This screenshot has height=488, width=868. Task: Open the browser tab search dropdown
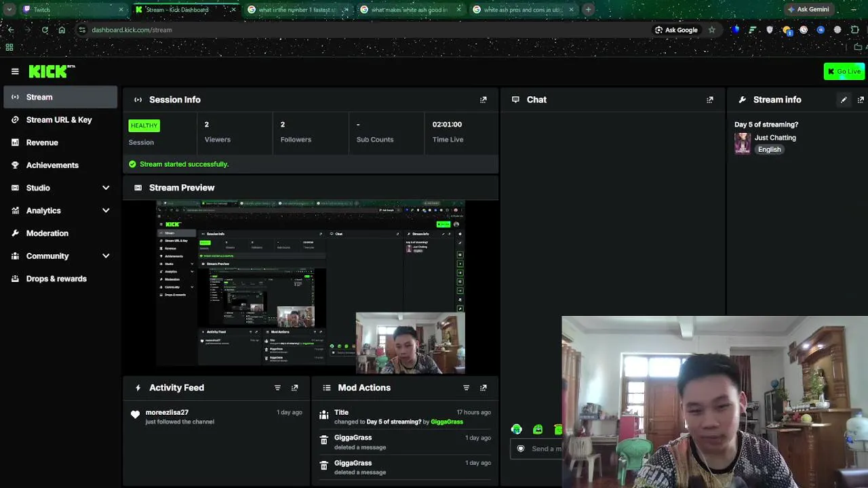coord(9,9)
